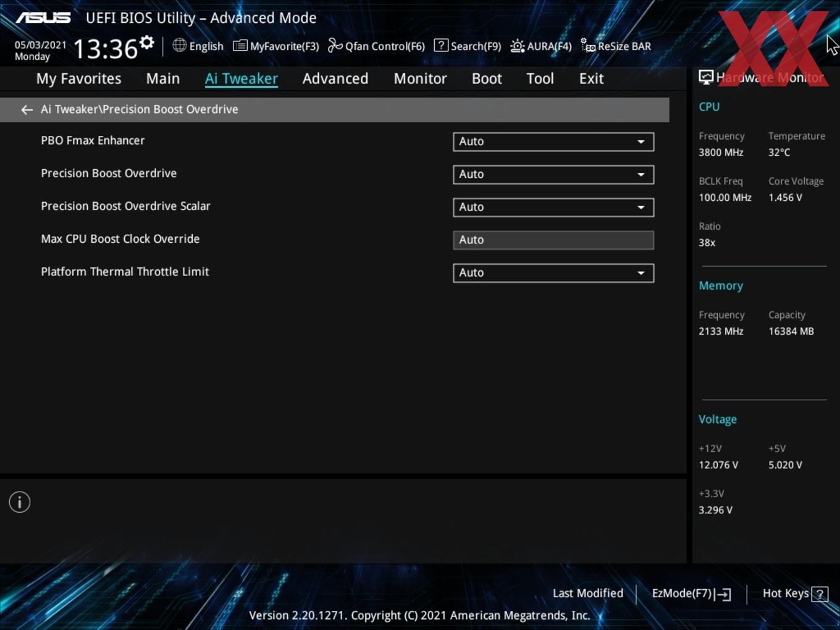Switch to Main tab
This screenshot has height=630, width=840.
point(163,78)
